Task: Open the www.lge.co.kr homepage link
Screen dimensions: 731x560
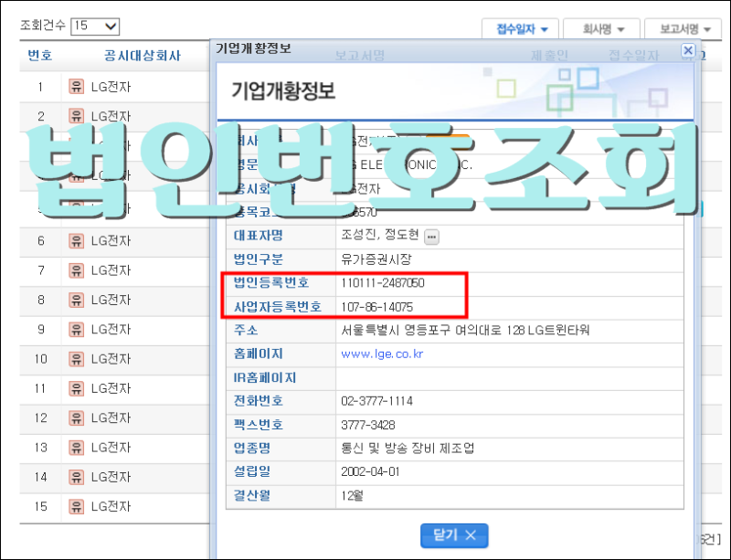Action: point(382,354)
